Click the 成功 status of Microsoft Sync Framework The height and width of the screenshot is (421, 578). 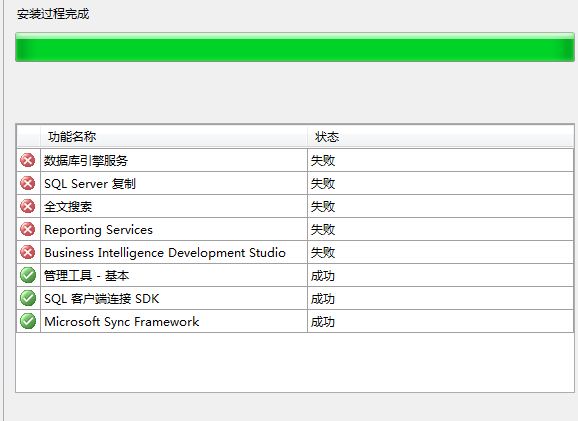click(x=323, y=322)
